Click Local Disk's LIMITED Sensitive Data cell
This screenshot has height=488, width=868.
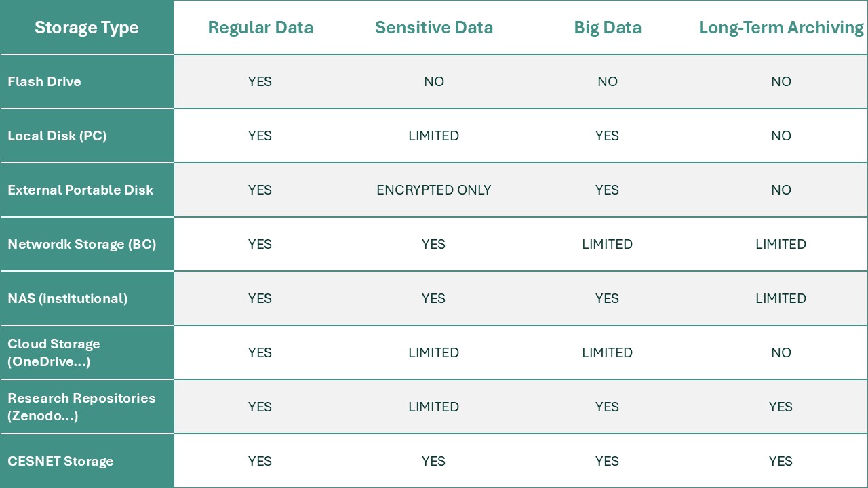pos(434,136)
